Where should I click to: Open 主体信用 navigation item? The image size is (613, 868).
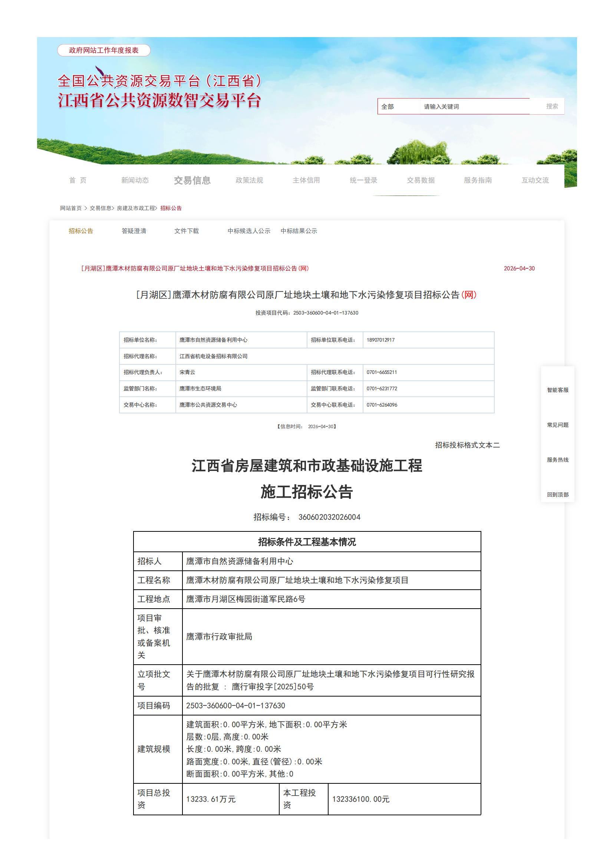click(x=306, y=180)
